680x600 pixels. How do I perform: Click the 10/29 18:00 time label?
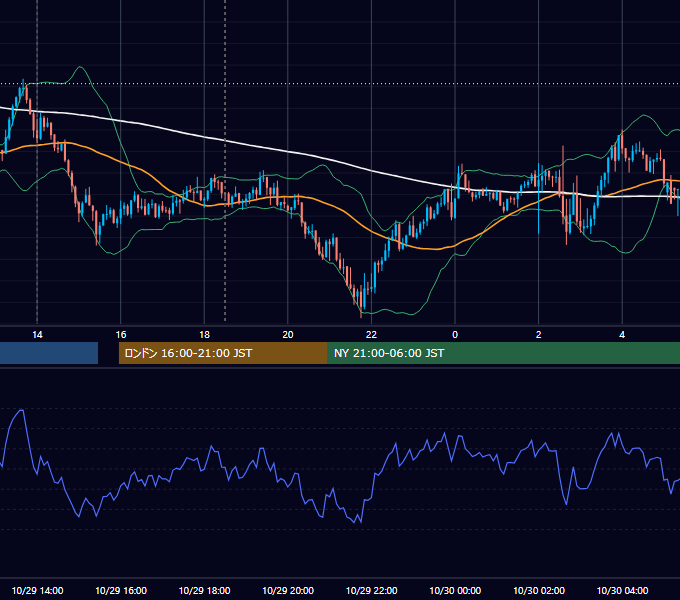(204, 590)
